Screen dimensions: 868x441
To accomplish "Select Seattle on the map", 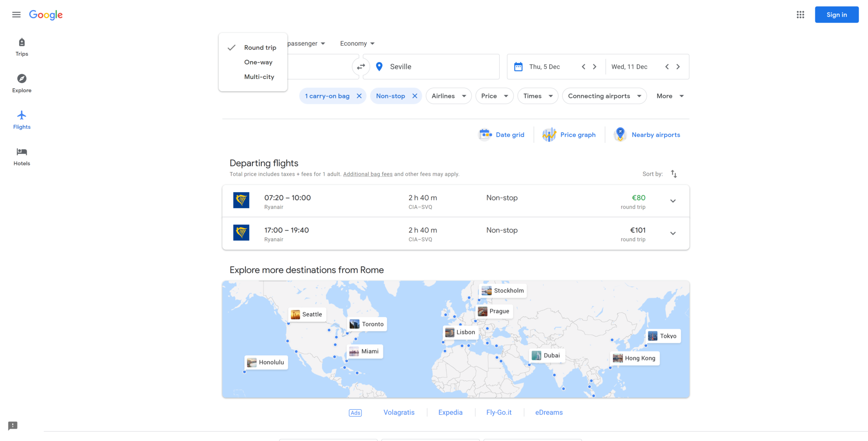I will click(x=307, y=315).
